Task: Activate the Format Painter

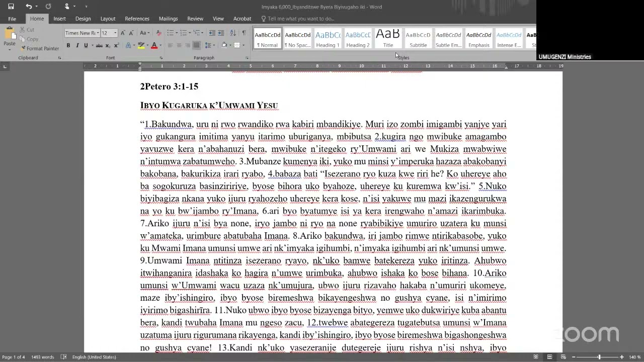Action: (x=39, y=49)
